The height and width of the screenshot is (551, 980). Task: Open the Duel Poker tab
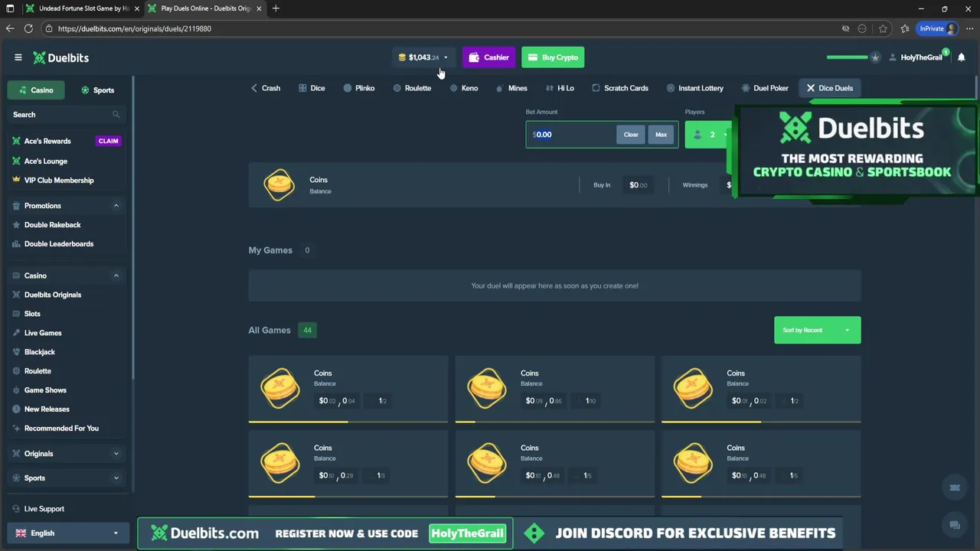(x=764, y=88)
